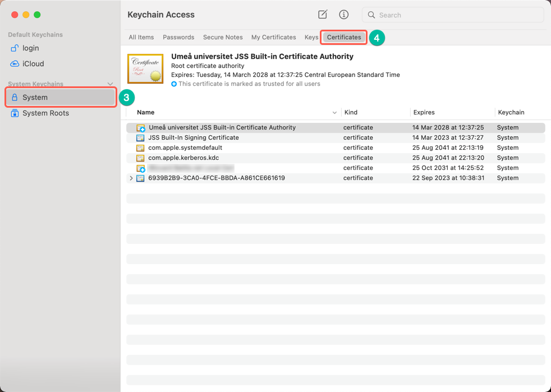Sort by the Expires column header
This screenshot has height=392, width=551.
point(424,112)
